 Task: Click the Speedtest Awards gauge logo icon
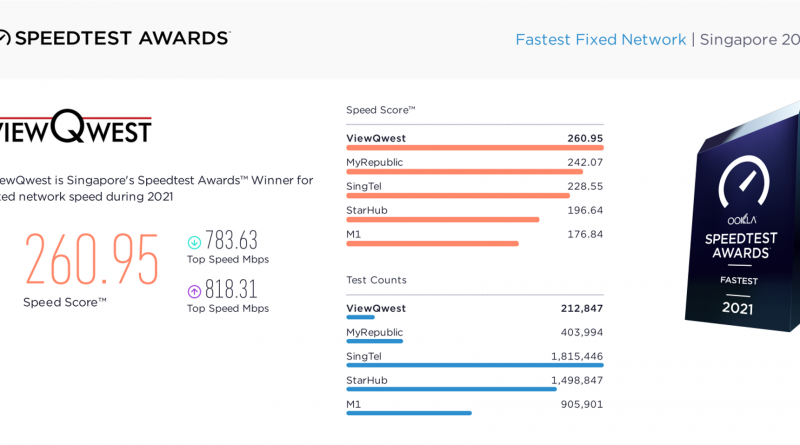pos(4,38)
